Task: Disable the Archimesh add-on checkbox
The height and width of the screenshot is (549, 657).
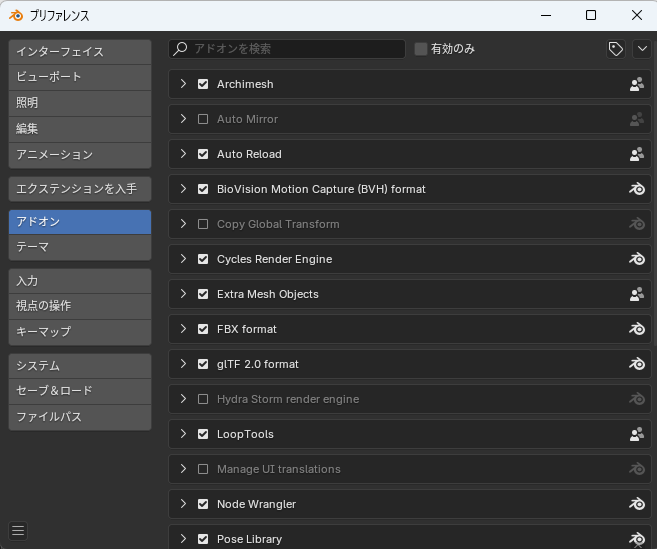Action: click(203, 84)
